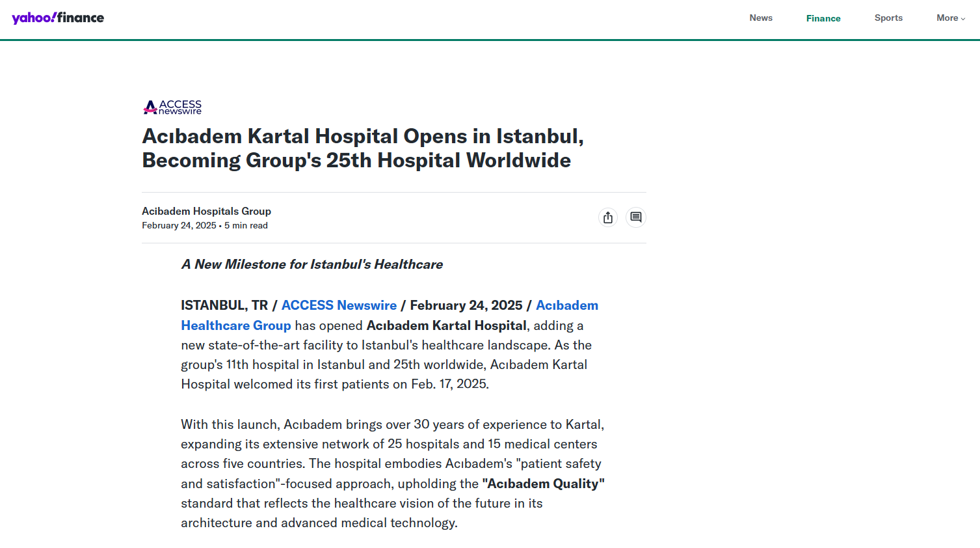Screen dimensions: 980x548
Task: Click the bold "Acıbadem Quality" phrase
Action: [543, 484]
